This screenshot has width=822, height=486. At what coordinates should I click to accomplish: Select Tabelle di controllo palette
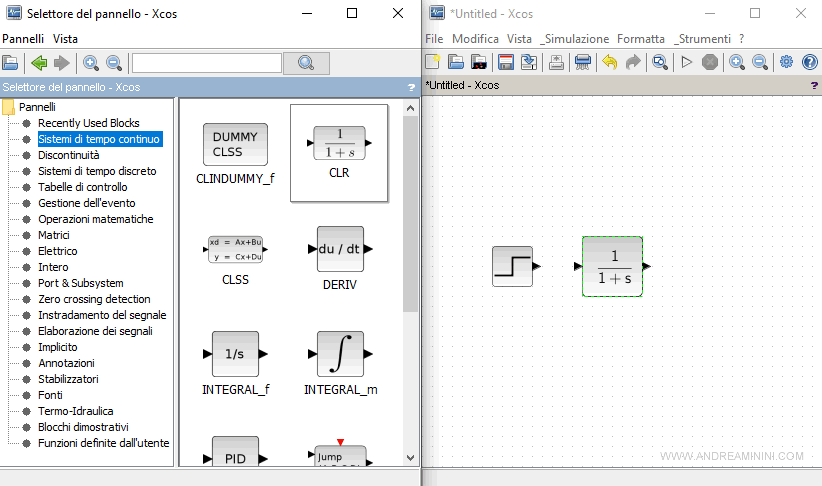[x=83, y=187]
